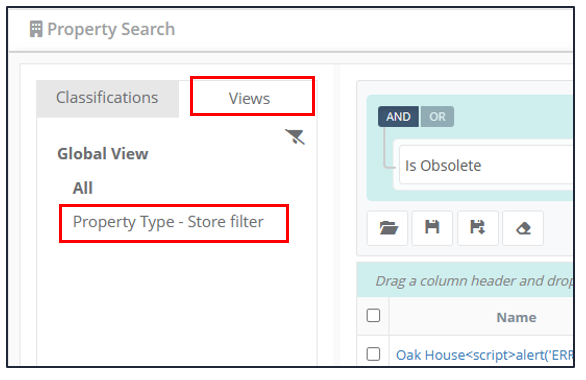Clear filter using the eraser icon
Image resolution: width=586 pixels, height=380 pixels.
[x=523, y=228]
